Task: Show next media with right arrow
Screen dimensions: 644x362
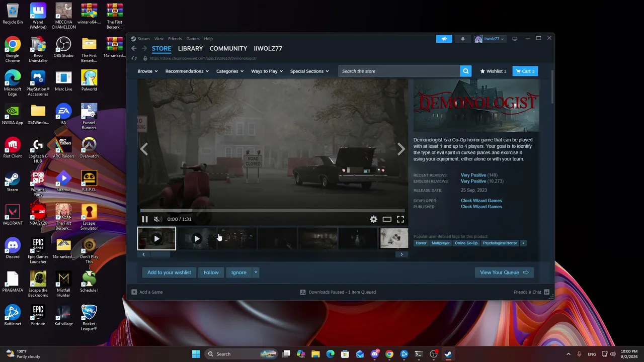Action: [401, 149]
